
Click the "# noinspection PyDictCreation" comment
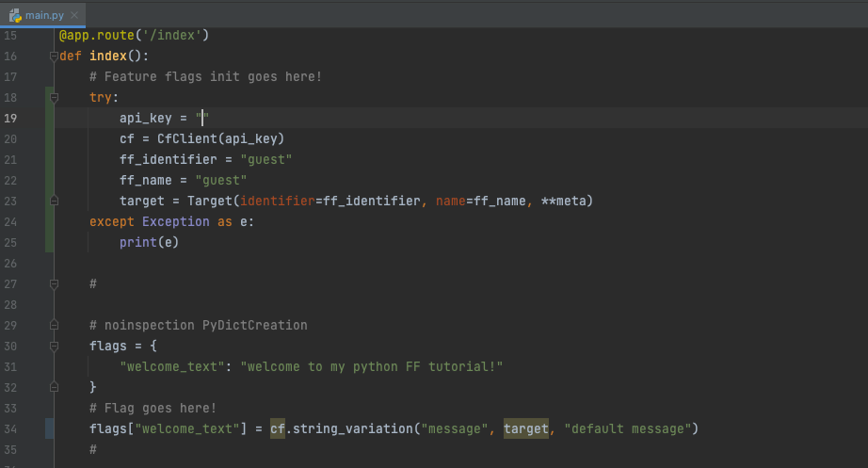(199, 325)
